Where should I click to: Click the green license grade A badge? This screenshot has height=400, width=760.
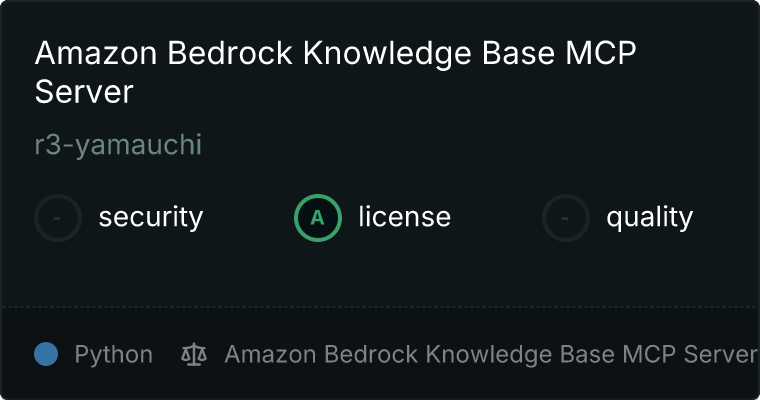click(318, 217)
